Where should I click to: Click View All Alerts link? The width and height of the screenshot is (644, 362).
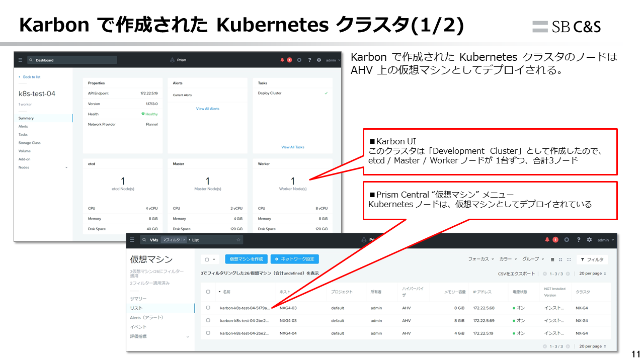click(x=208, y=109)
